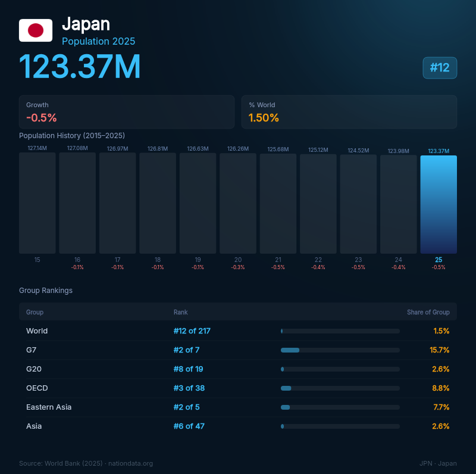Click the Group column header
The height and width of the screenshot is (474, 476).
tap(35, 312)
